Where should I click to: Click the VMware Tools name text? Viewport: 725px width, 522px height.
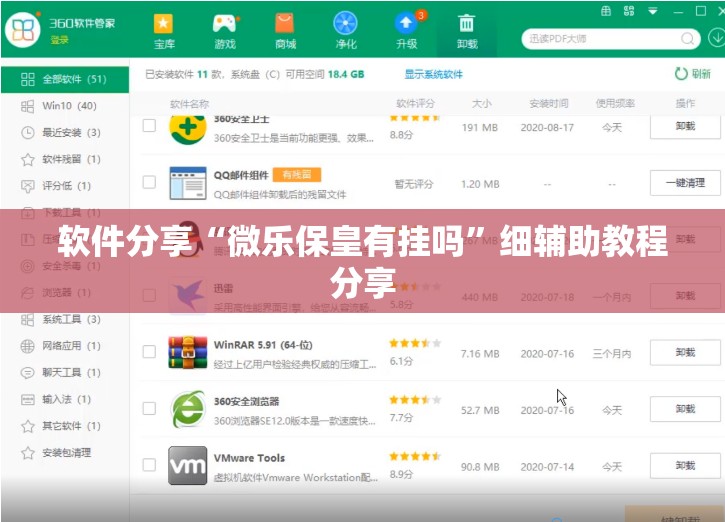pyautogui.click(x=249, y=458)
